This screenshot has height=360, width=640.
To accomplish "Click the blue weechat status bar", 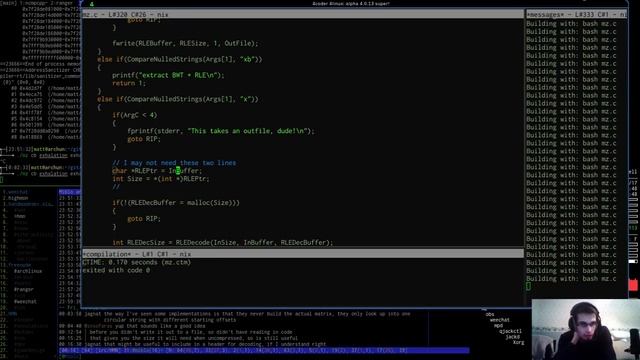I will click(264, 350).
